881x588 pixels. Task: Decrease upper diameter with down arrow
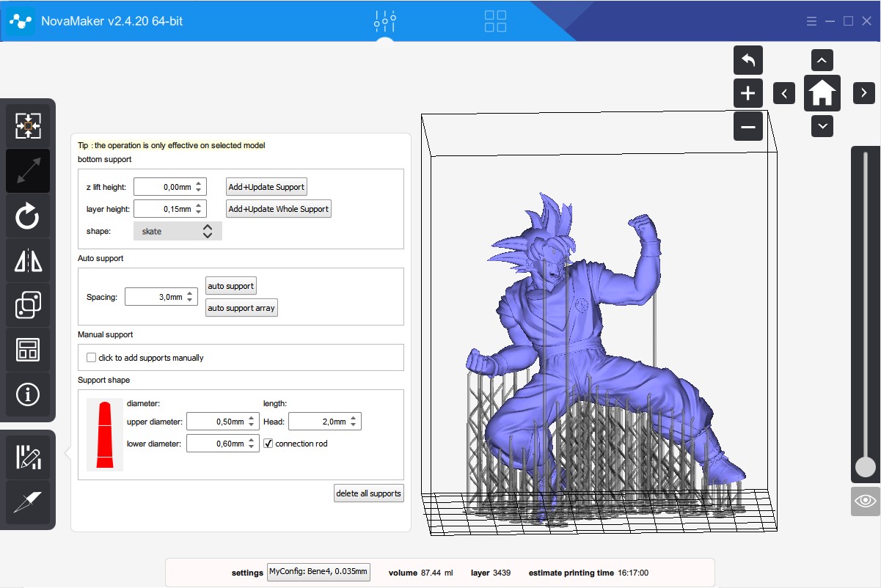[252, 426]
